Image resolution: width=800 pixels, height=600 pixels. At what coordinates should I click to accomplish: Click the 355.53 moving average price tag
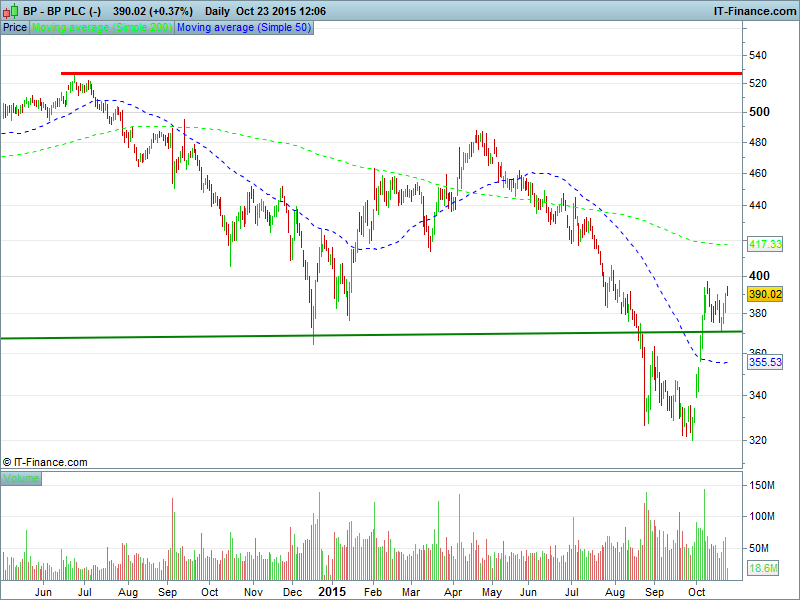(764, 362)
